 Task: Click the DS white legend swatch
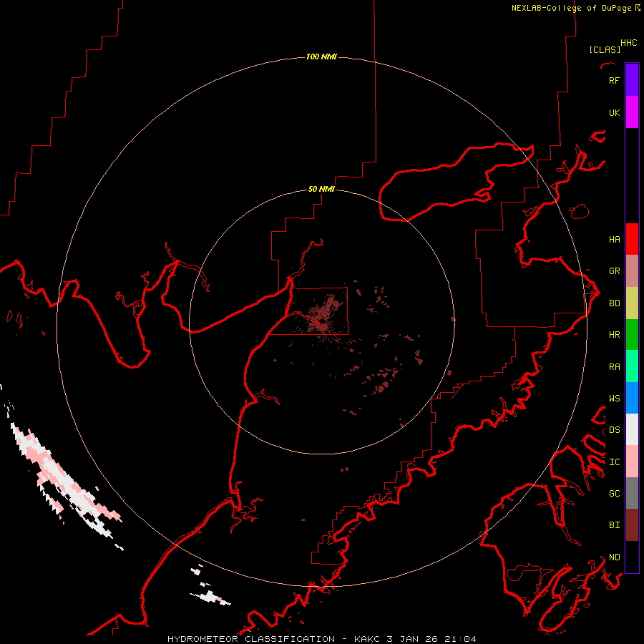(x=632, y=429)
